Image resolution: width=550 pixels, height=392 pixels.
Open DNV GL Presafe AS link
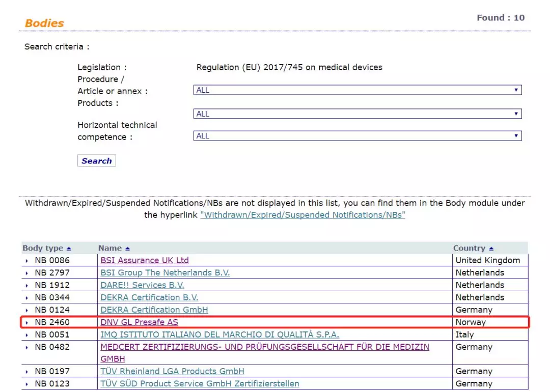(139, 322)
